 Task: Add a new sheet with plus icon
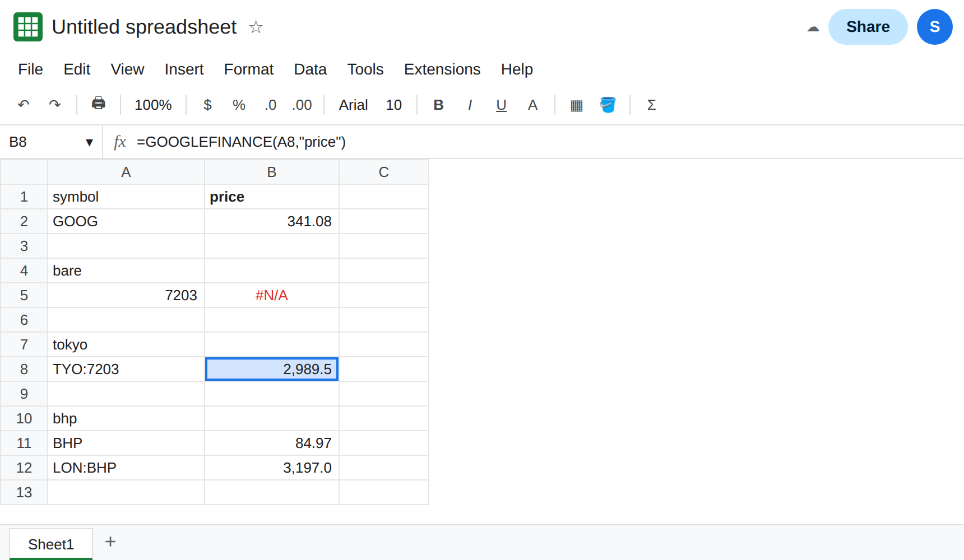click(110, 542)
